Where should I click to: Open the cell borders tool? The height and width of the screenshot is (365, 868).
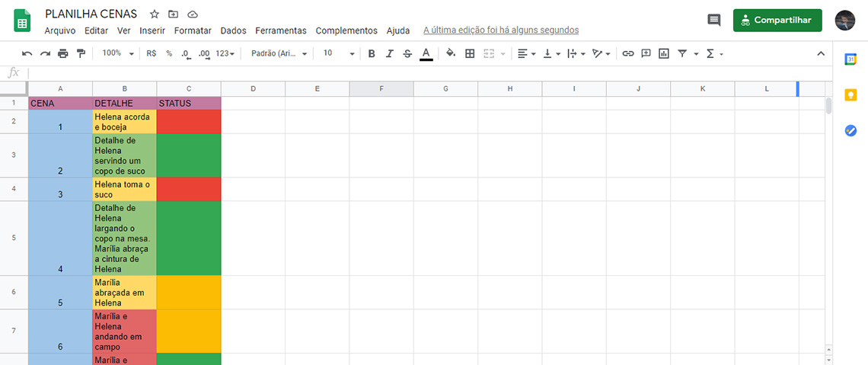[470, 53]
